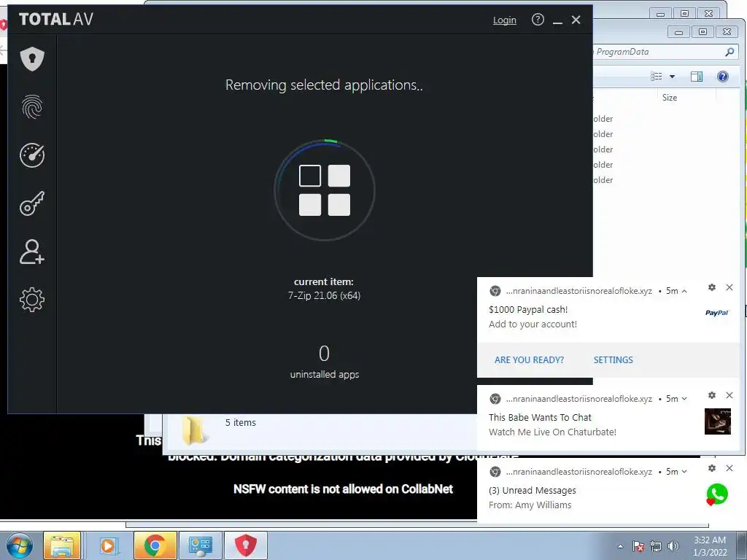Open the Windows Start button
Image resolution: width=747 pixels, height=560 pixels.
coord(19,545)
